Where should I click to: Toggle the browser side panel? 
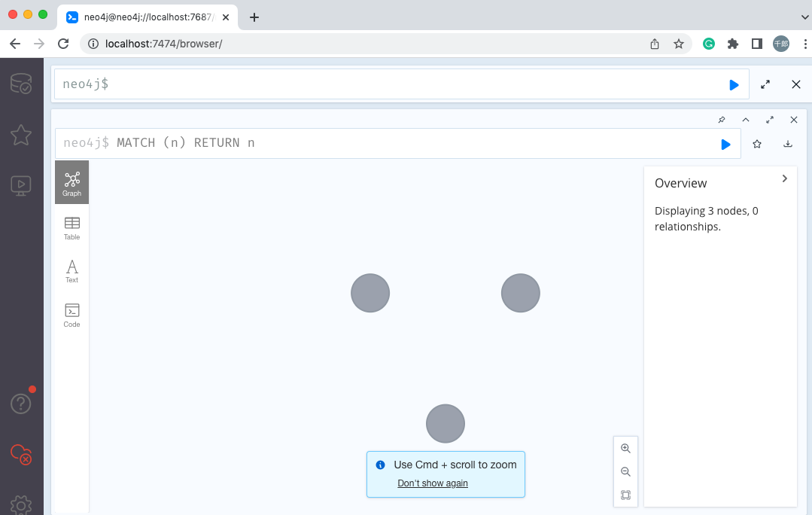(x=756, y=44)
